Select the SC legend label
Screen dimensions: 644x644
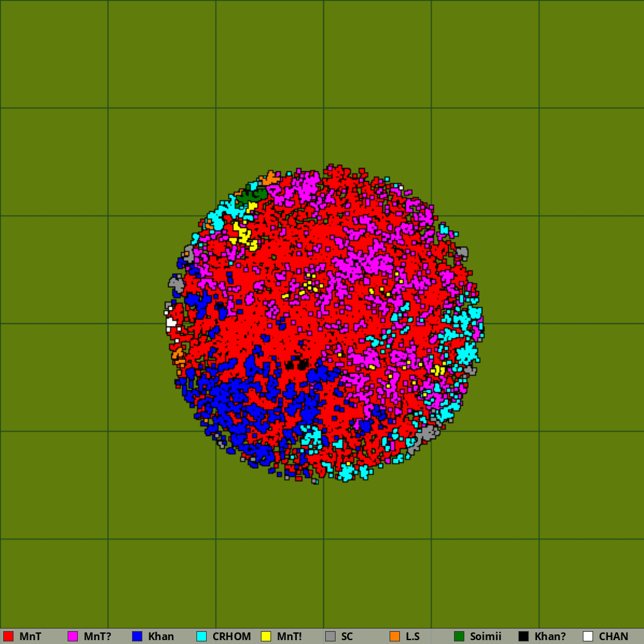coord(347,637)
